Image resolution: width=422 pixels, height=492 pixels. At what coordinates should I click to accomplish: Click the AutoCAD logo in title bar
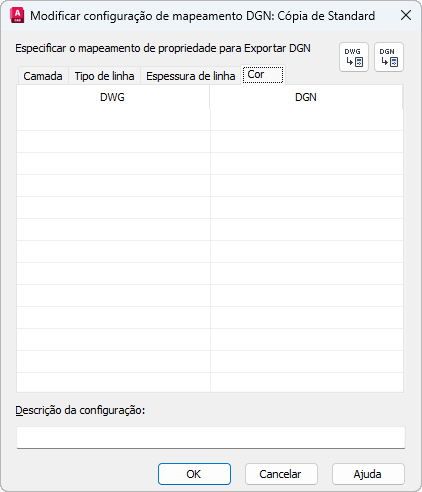tap(17, 16)
